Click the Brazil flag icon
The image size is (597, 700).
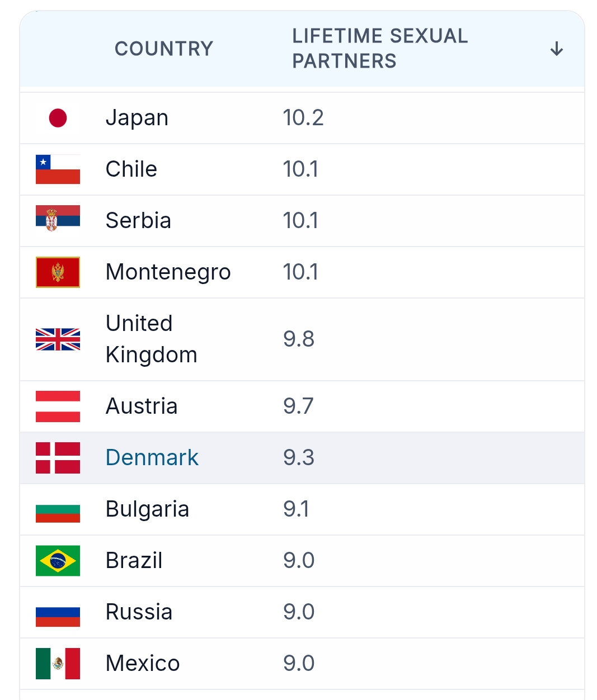click(x=58, y=561)
